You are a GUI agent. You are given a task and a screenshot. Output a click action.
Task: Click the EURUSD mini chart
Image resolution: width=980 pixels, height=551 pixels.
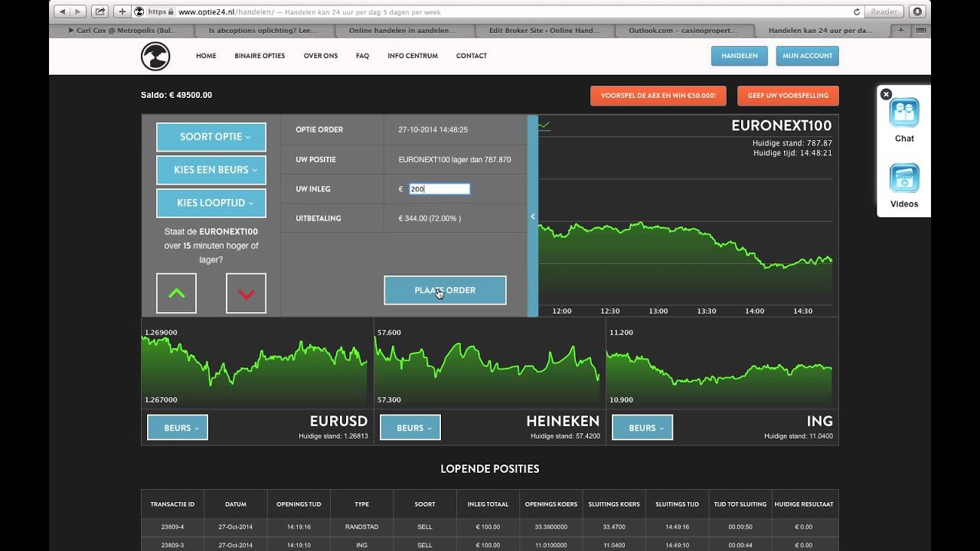[254, 365]
